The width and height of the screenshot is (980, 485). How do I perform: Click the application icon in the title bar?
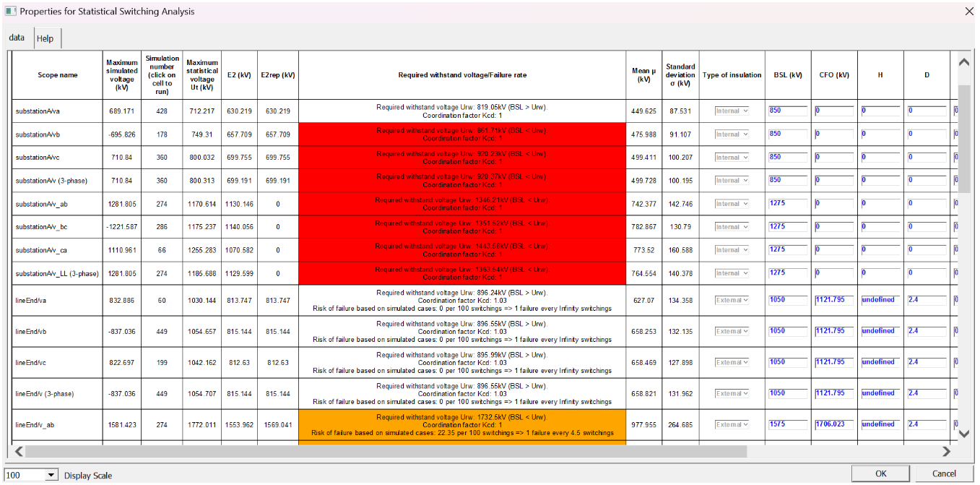pos(10,12)
